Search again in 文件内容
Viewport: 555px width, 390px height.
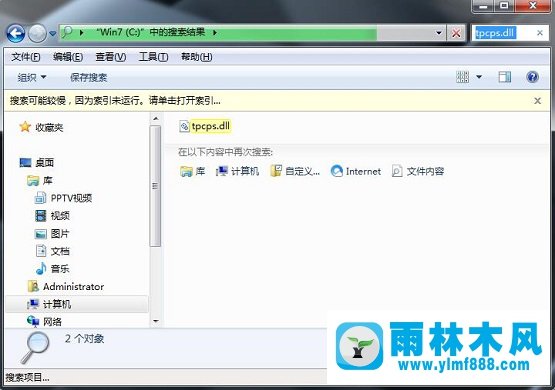pos(418,171)
